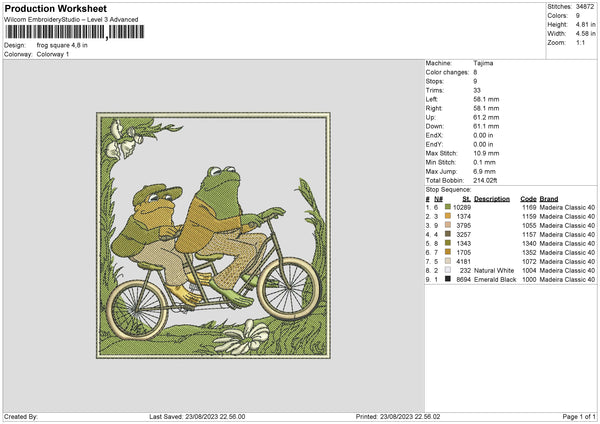Click the 'Stop Sequence:' label
Image resolution: width=600 pixels, height=424 pixels.
(448, 190)
